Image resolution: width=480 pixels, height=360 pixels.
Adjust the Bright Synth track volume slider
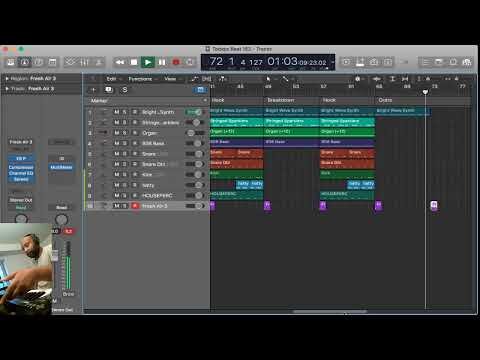195,112
